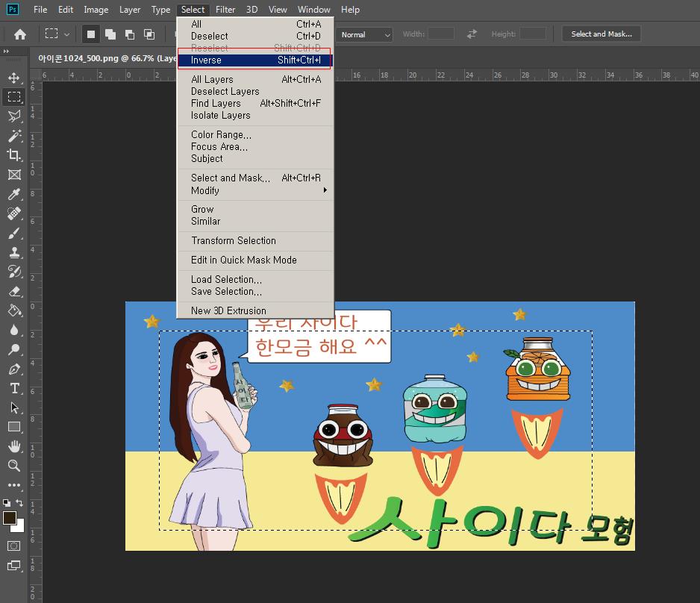Image resolution: width=700 pixels, height=603 pixels.
Task: Open the Image menu
Action: [96, 10]
